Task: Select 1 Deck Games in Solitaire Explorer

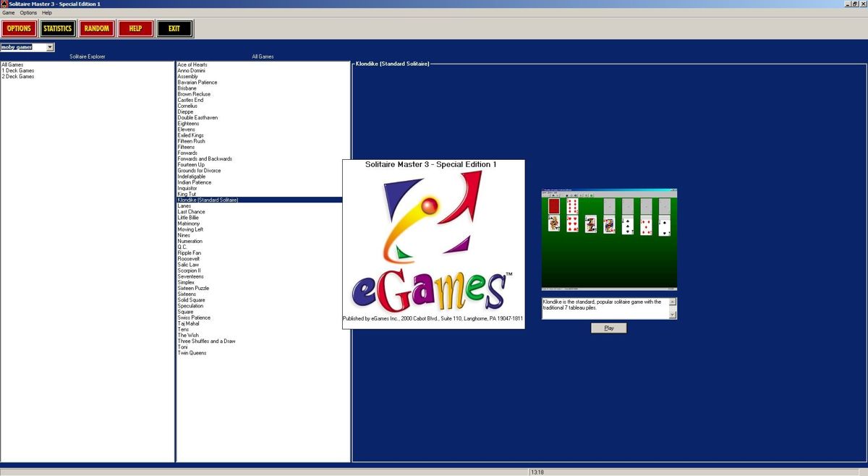Action: (x=18, y=71)
